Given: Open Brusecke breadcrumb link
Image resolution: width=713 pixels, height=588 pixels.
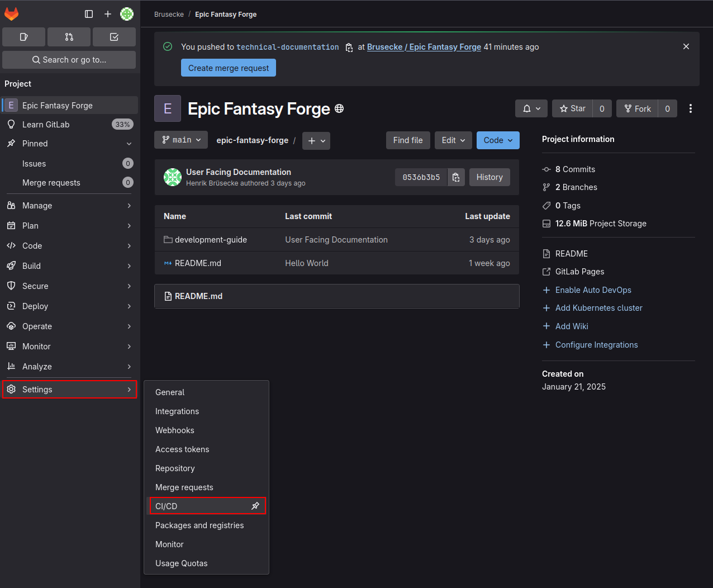Looking at the screenshot, I should click(169, 15).
